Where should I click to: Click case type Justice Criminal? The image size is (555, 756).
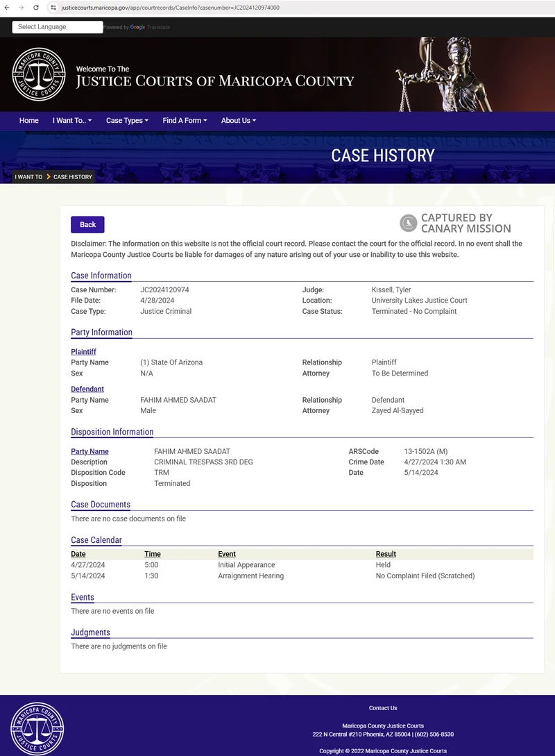pyautogui.click(x=166, y=312)
